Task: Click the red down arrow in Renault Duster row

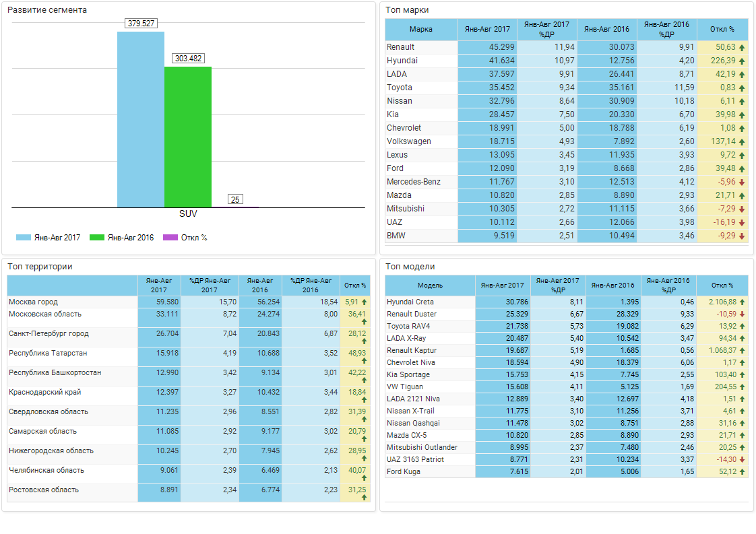Action: click(x=742, y=314)
